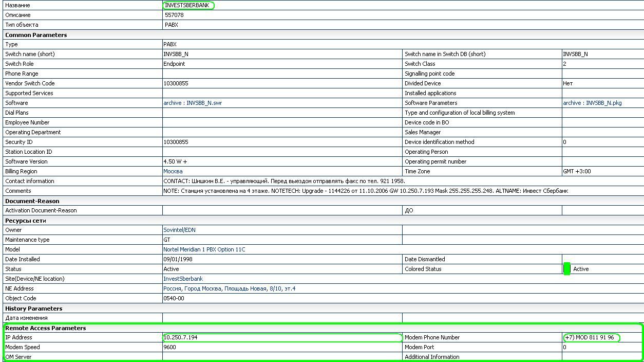Click the Station Location ID label
644x362 pixels.
coord(28,152)
